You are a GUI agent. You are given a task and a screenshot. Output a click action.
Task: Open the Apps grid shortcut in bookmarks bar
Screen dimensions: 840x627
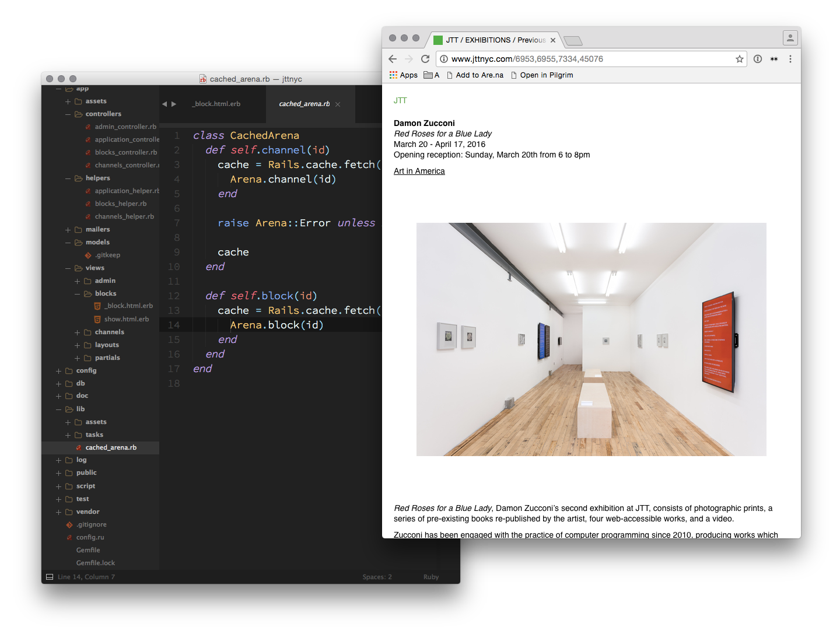click(x=404, y=75)
